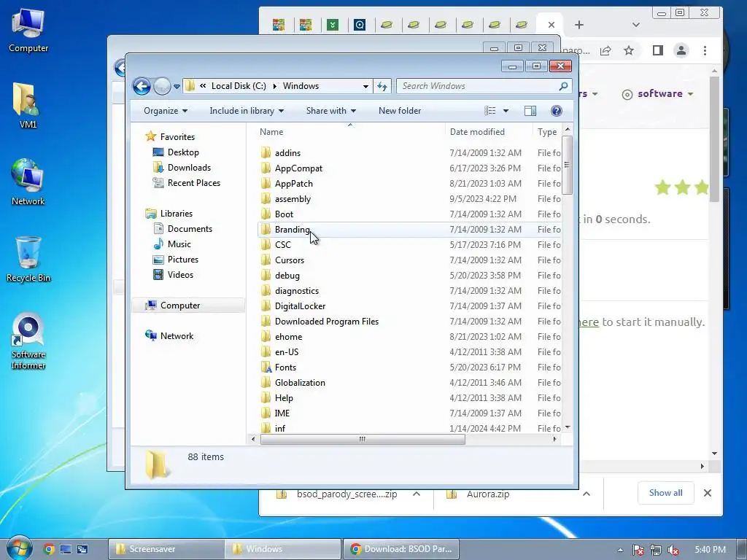Bookmark this page star in Chrome

[629, 50]
